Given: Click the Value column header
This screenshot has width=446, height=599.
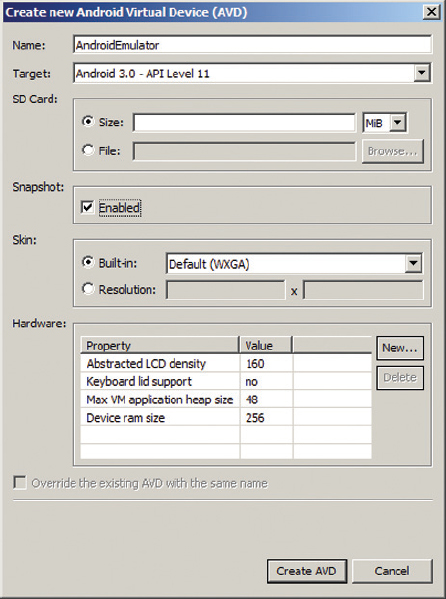Looking at the screenshot, I should point(266,345).
